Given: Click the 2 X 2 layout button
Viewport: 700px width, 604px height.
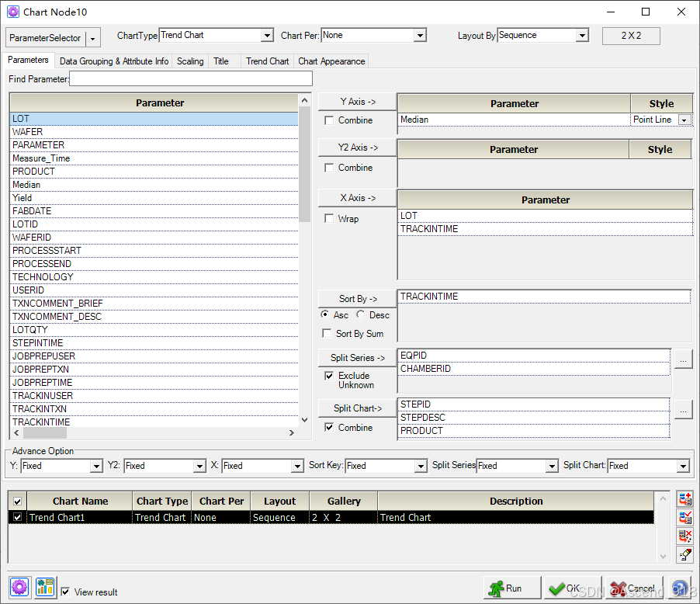Looking at the screenshot, I should tap(630, 36).
